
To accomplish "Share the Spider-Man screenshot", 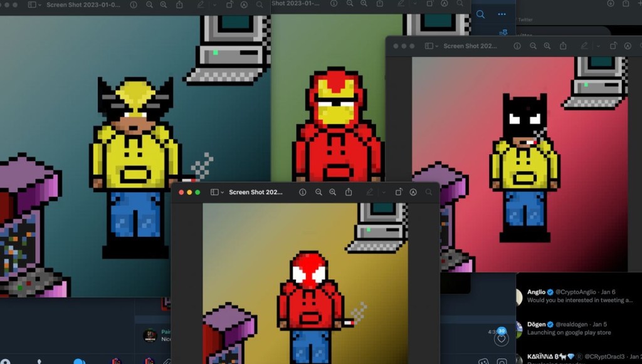I will [x=349, y=192].
